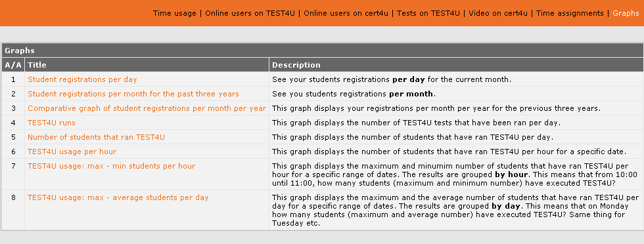
Task: Open TEST4U usage per hour graph
Action: tap(72, 152)
